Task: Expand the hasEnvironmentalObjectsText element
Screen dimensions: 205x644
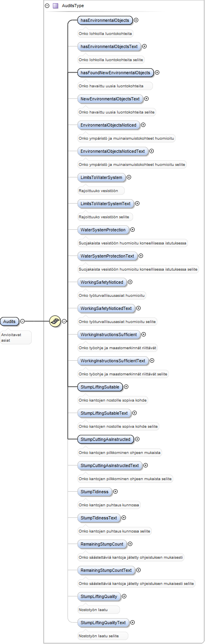Action: [145, 46]
